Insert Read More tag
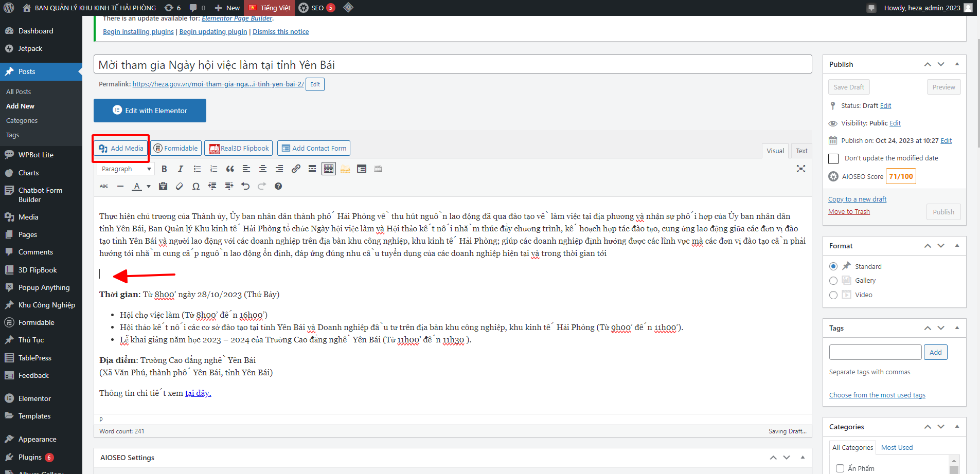Viewport: 980px width, 474px height. [312, 169]
